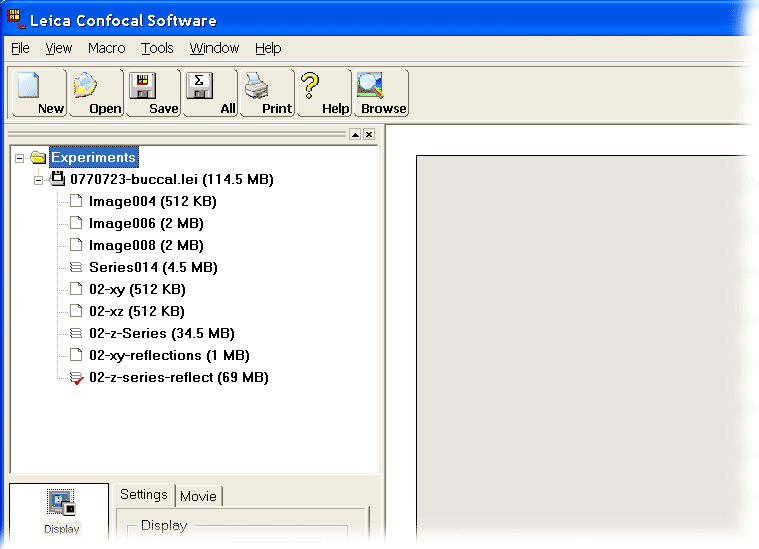759x549 pixels.
Task: Collapse the panel using the up arrow
Action: coord(354,134)
